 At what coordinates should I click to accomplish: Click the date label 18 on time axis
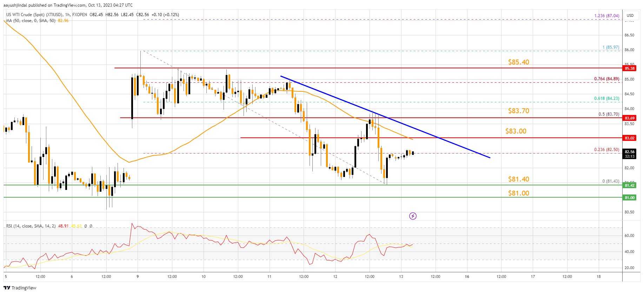599,276
